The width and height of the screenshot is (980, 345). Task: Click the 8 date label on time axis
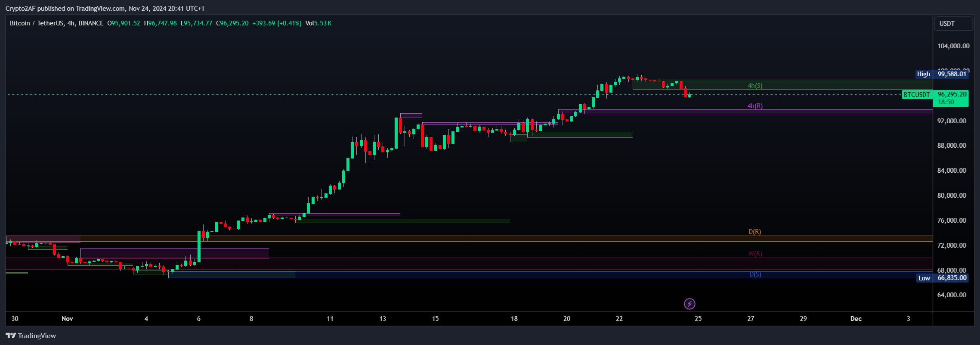(x=251, y=319)
